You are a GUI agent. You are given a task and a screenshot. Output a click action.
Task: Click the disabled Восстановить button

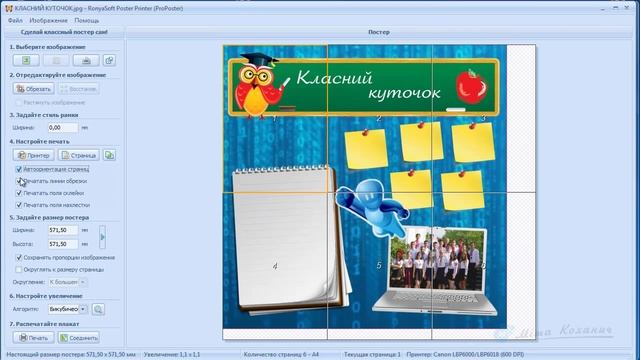click(78, 89)
